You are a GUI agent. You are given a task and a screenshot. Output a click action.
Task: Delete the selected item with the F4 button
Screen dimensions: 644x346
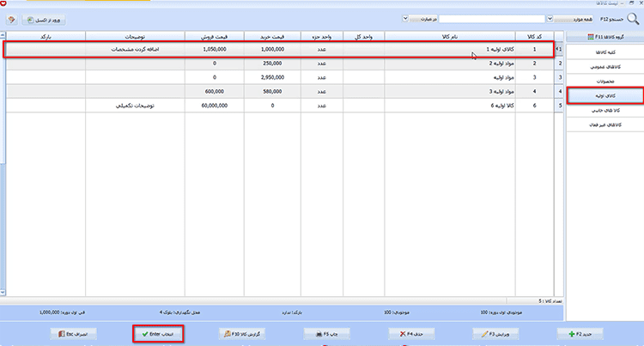[411, 334]
